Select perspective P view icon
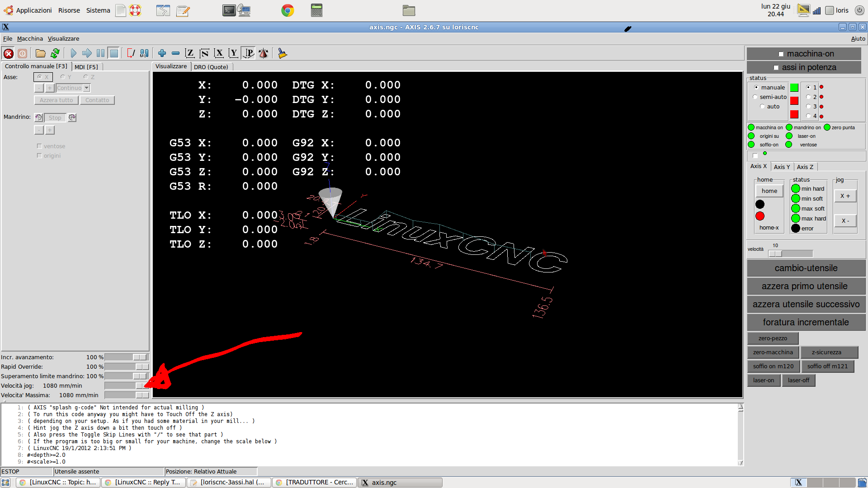The height and width of the screenshot is (488, 868). (x=248, y=54)
